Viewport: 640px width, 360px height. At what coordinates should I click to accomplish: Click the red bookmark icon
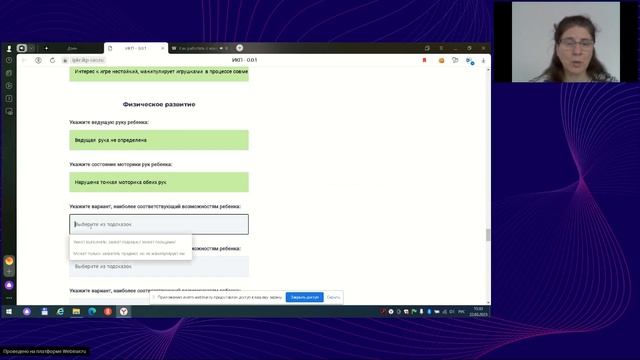click(x=424, y=60)
